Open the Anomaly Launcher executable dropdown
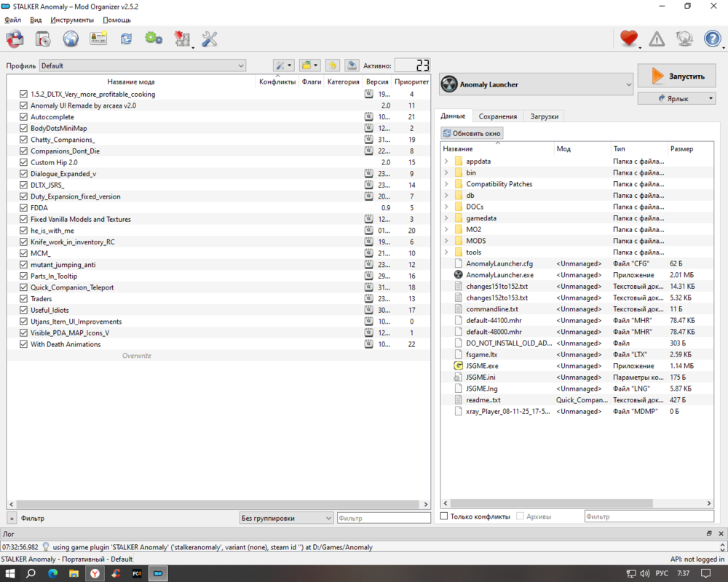This screenshot has width=728, height=582. coord(537,84)
